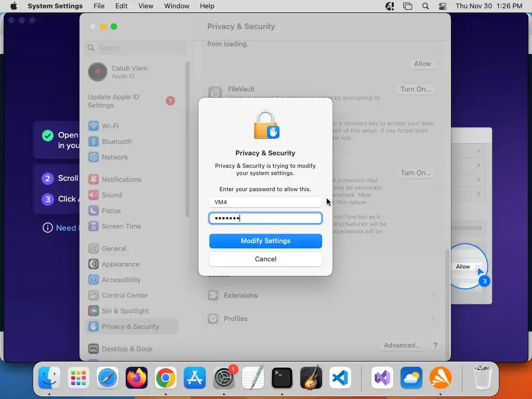Image resolution: width=532 pixels, height=399 pixels.
Task: Click FileVault Turn On button
Action: 416,89
